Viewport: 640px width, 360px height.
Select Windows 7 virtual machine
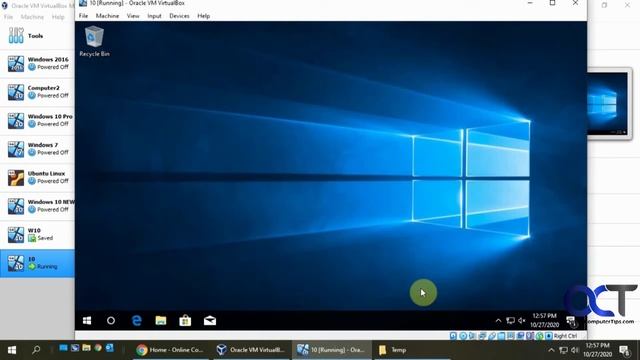tap(37, 149)
